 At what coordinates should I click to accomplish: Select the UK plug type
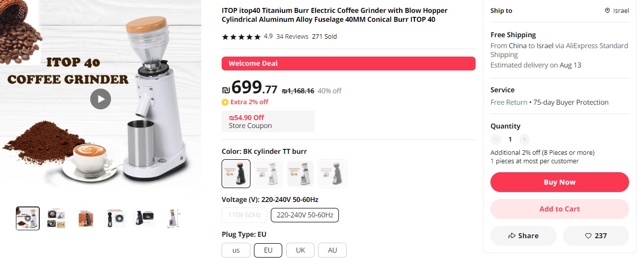[301, 250]
